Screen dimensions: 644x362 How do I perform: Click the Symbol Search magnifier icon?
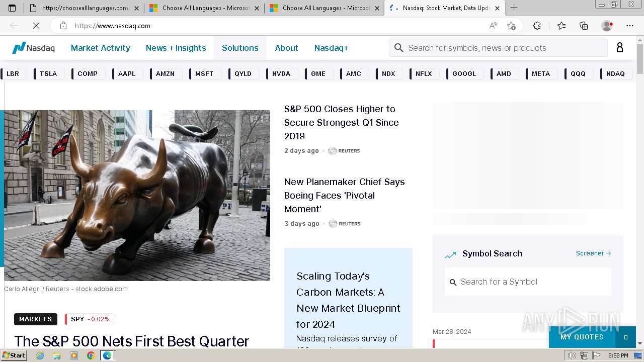(x=453, y=282)
